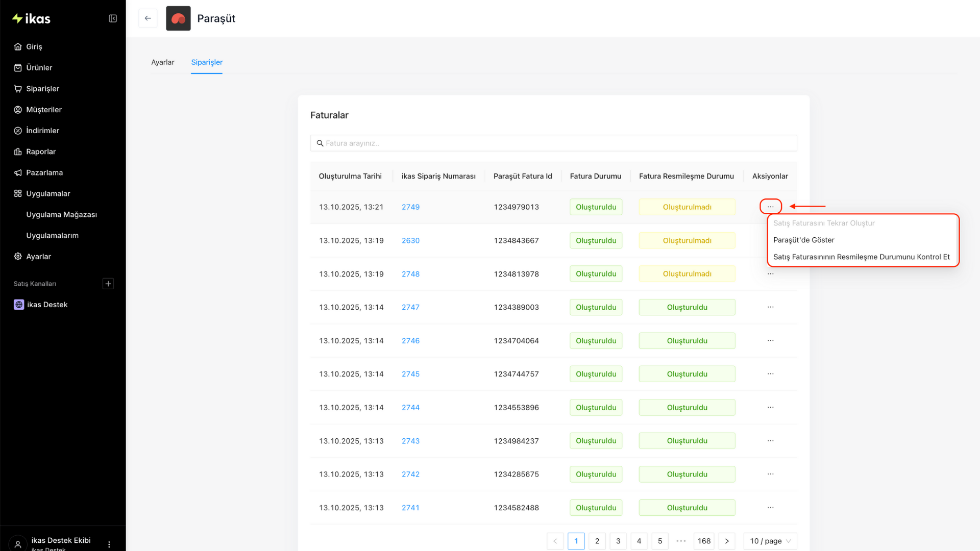This screenshot has width=980, height=551.
Task: Open order number 2749 link
Action: (x=410, y=207)
